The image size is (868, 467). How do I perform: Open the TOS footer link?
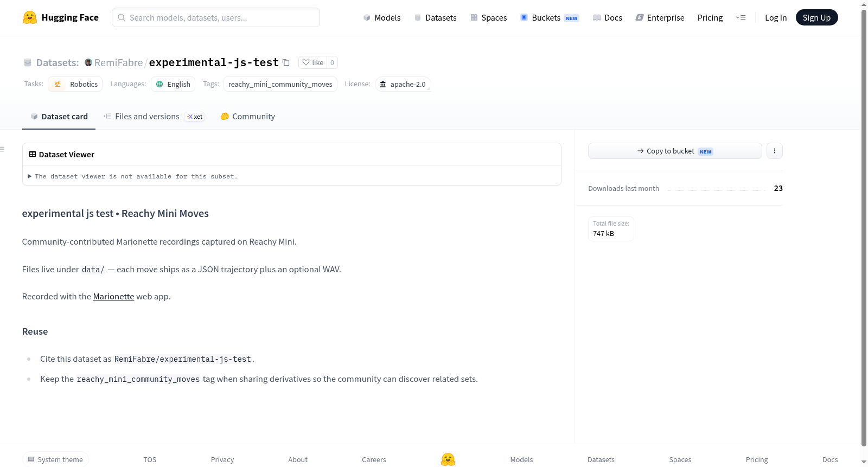coord(150,459)
